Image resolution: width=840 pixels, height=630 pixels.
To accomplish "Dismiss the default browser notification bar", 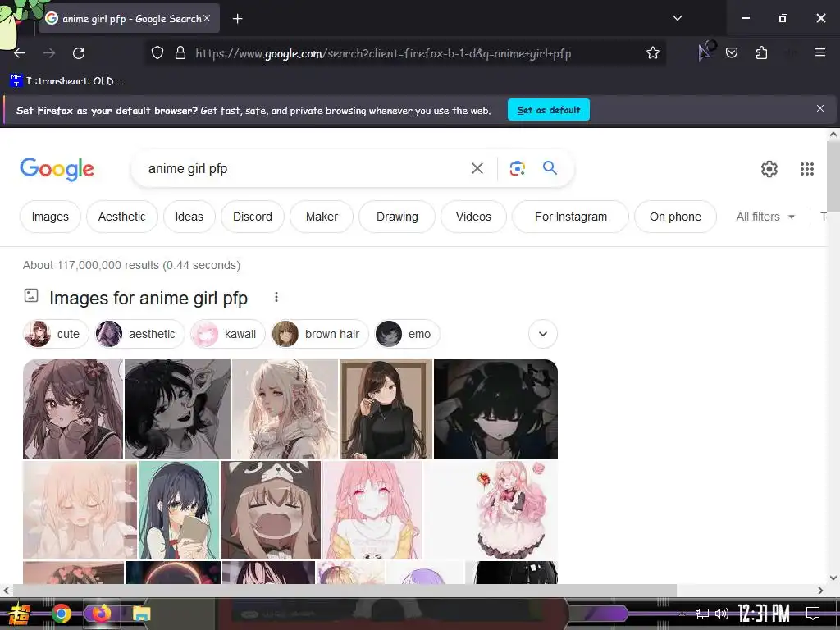I will tap(819, 109).
